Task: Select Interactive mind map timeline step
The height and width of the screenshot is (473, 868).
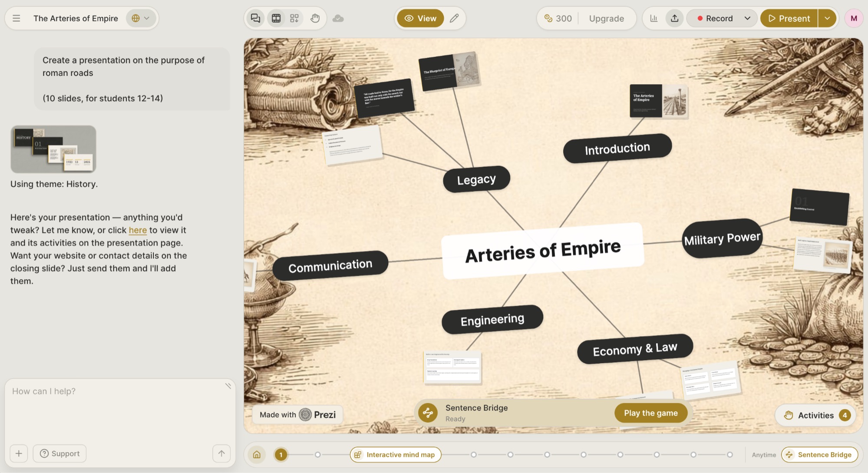Action: click(396, 455)
